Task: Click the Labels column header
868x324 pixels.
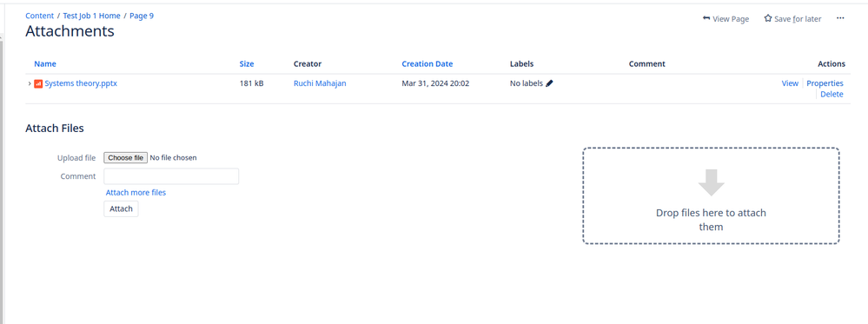Action: click(x=521, y=63)
